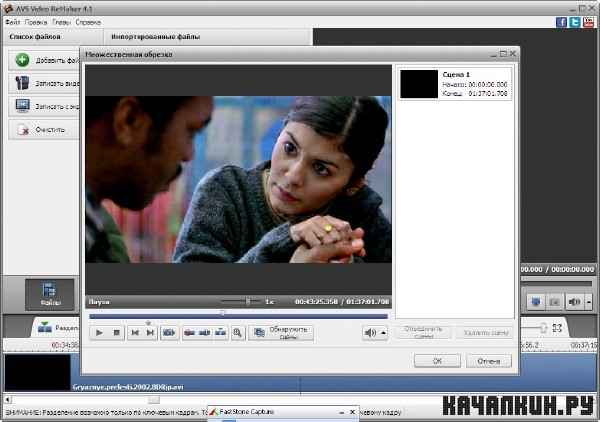The width and height of the screenshot is (600, 422).
Task: Click the Обнаружить сцены button
Action: pos(281,333)
